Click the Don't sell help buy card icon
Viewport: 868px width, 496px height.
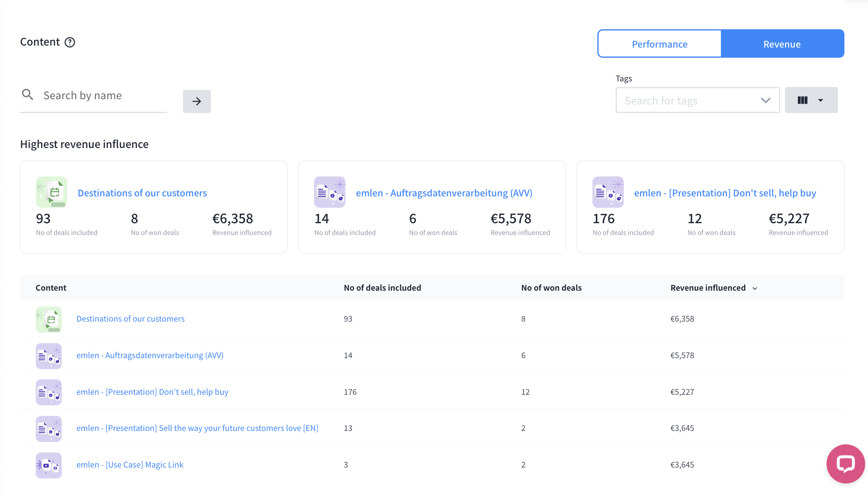(x=608, y=192)
